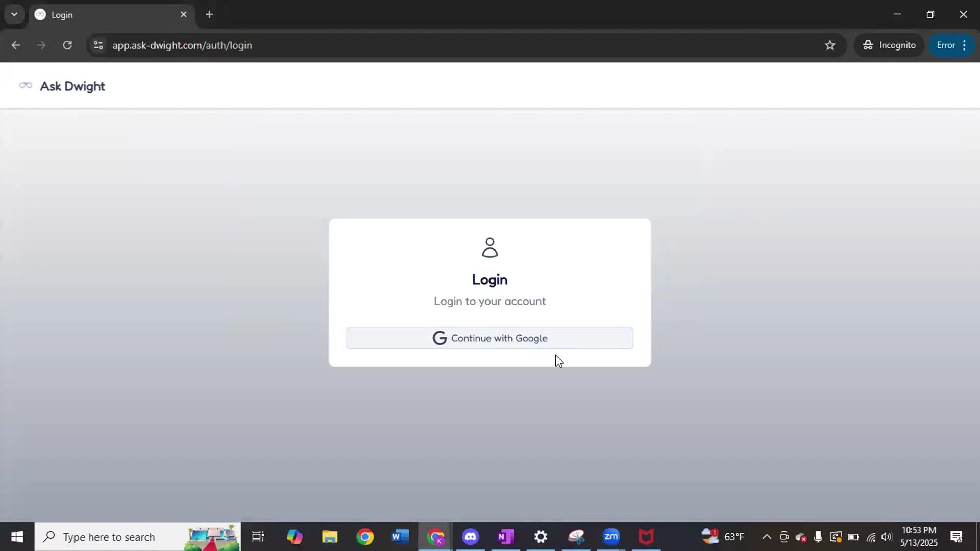Screen dimensions: 980x551
Task: Open File Explorer from taskbar
Action: tap(330, 537)
